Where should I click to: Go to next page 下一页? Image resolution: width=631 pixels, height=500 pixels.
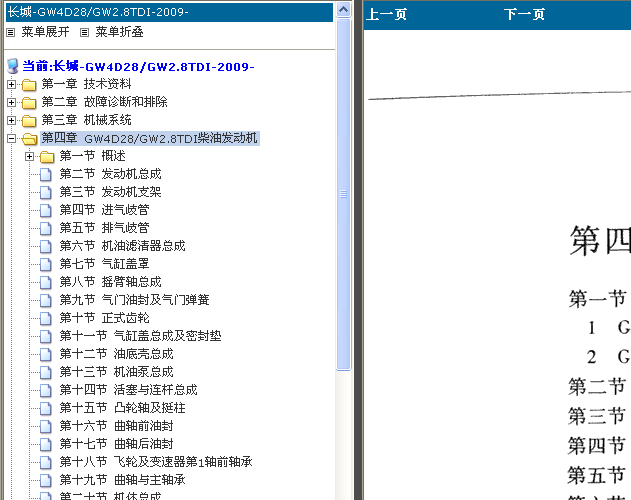click(524, 14)
